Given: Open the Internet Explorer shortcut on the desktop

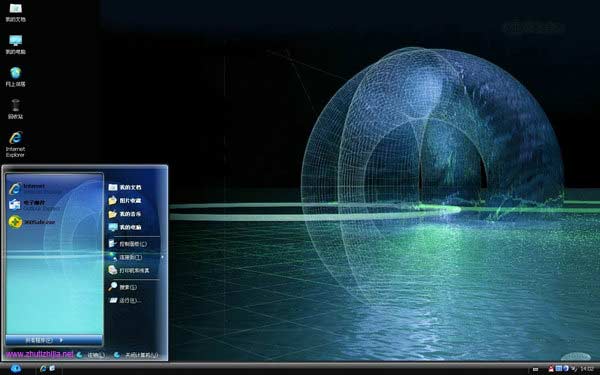Looking at the screenshot, I should click(x=15, y=144).
